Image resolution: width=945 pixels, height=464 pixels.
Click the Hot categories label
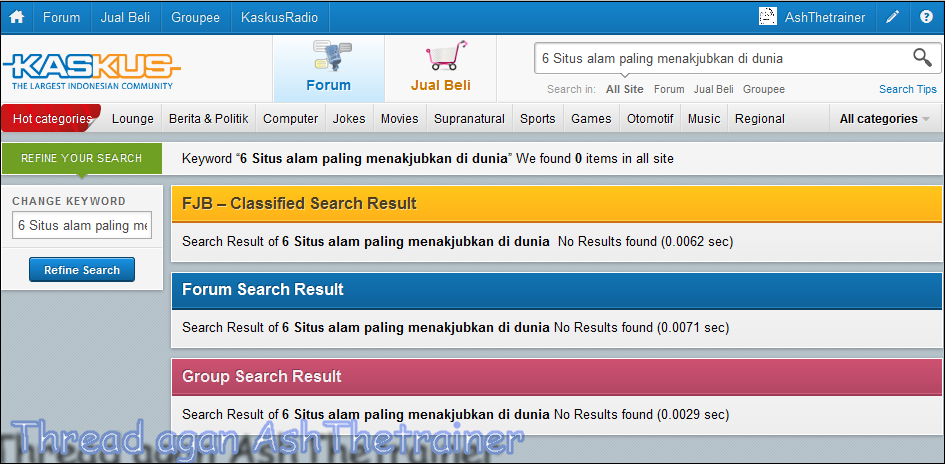(x=52, y=119)
